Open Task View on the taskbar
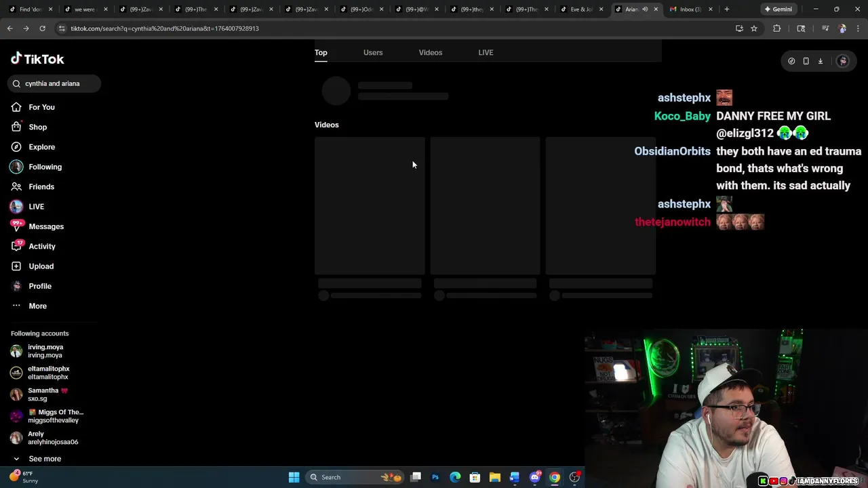Viewport: 868px width, 488px height. click(416, 477)
